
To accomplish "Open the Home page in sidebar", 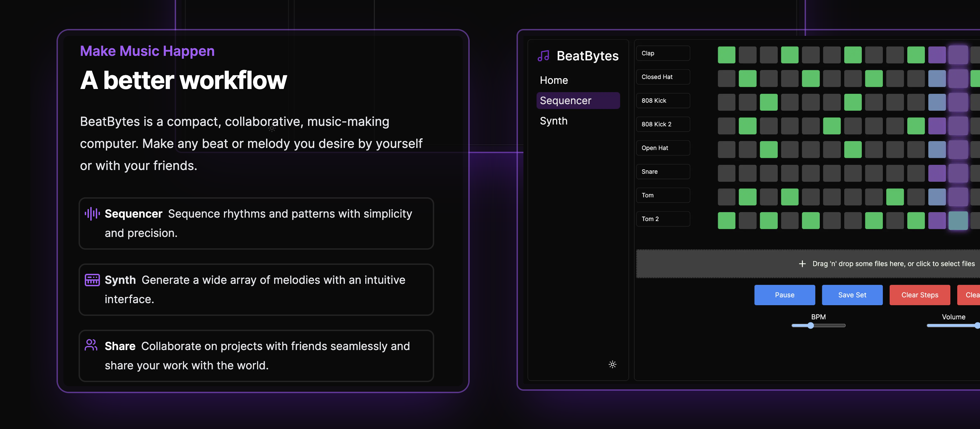I will (x=553, y=80).
